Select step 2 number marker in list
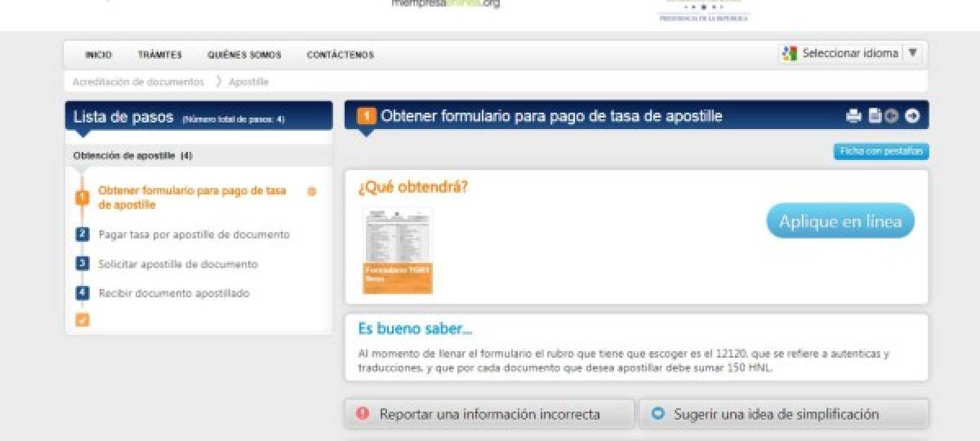Image resolution: width=980 pixels, height=441 pixels. click(82, 234)
